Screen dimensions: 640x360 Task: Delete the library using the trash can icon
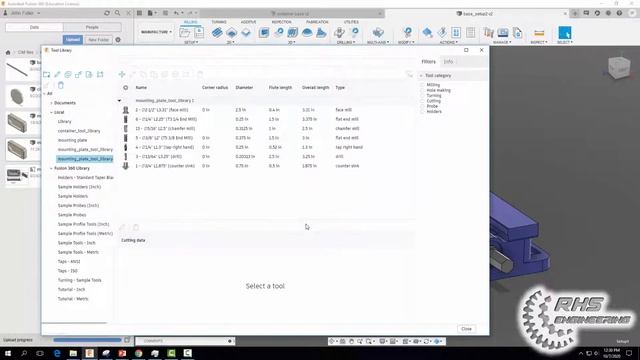tap(61, 85)
